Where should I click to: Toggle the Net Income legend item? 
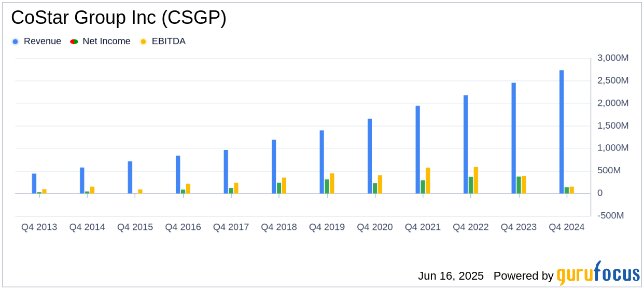click(x=101, y=42)
